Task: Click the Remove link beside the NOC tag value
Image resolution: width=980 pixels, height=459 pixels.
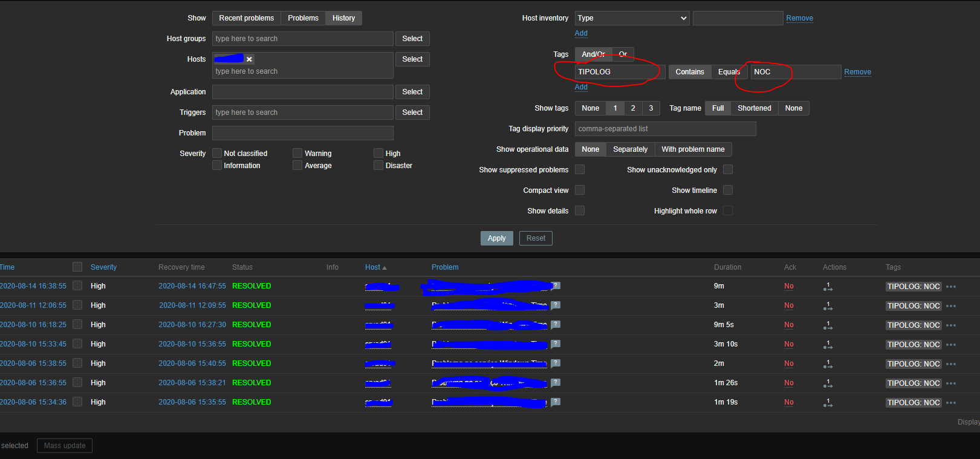Action: click(x=857, y=72)
